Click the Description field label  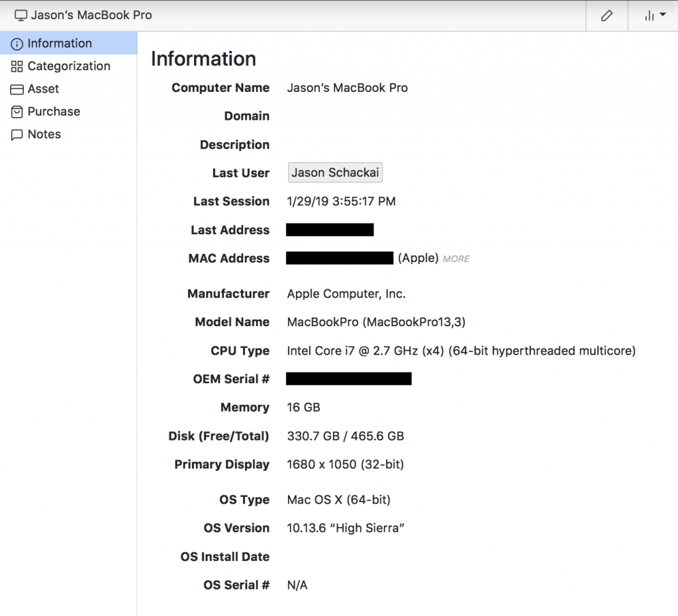235,145
